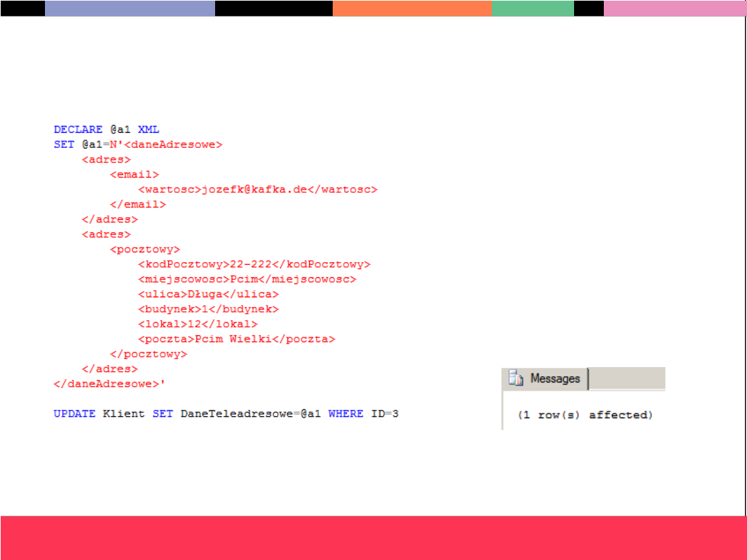Click the kodPocztowy line with 22-222

tap(254, 264)
